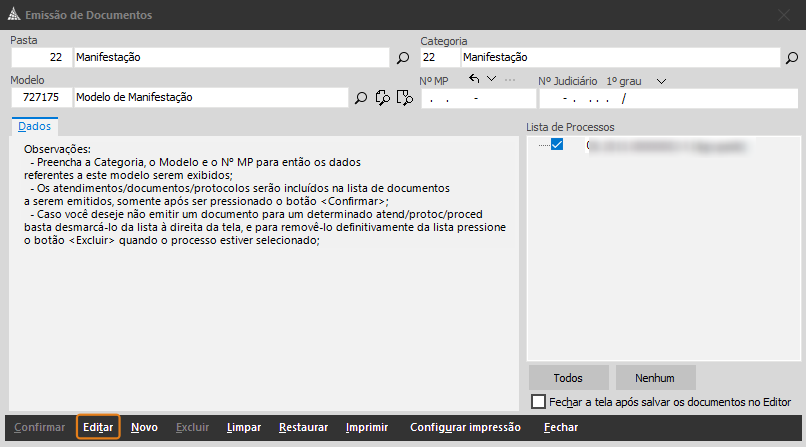Image resolution: width=806 pixels, height=447 pixels.
Task: Click the Categoria name field Manifestação
Action: click(620, 58)
